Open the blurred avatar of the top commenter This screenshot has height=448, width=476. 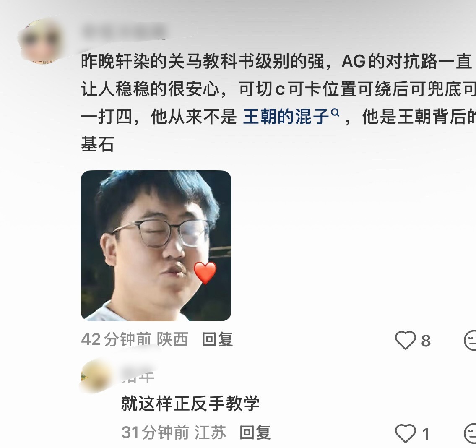41,41
